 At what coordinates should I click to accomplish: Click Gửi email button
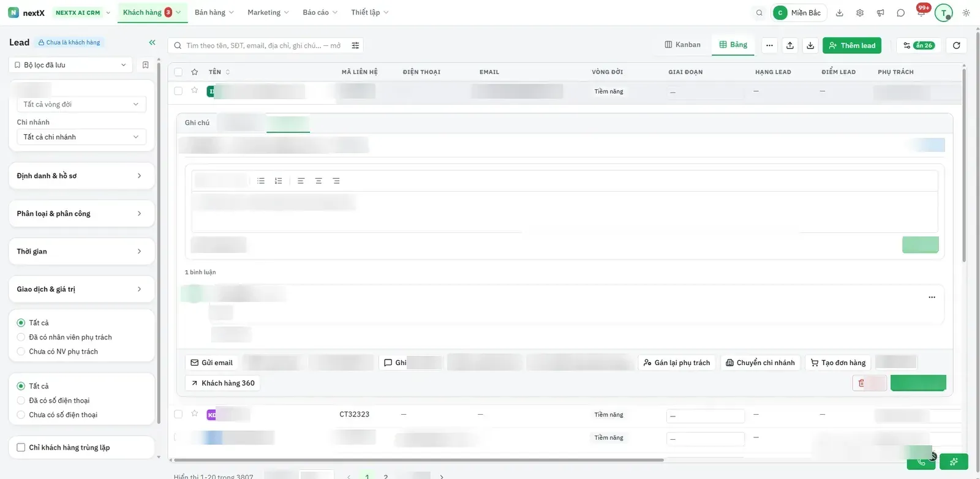pos(211,363)
